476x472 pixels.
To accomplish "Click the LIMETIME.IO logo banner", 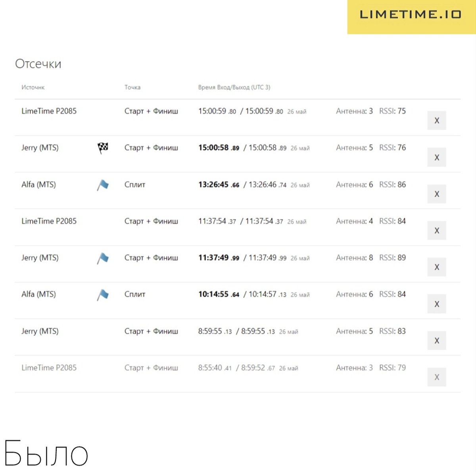I will tap(411, 17).
